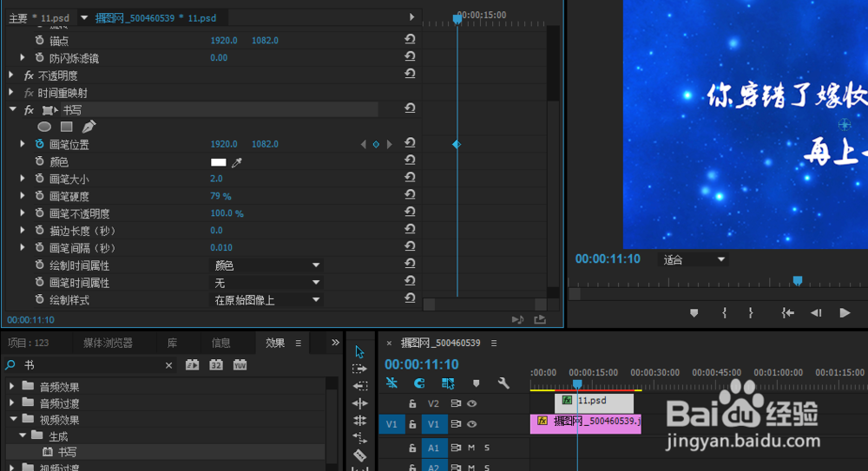The width and height of the screenshot is (868, 471).
Task: Reset the 书写 effect
Action: click(x=410, y=108)
